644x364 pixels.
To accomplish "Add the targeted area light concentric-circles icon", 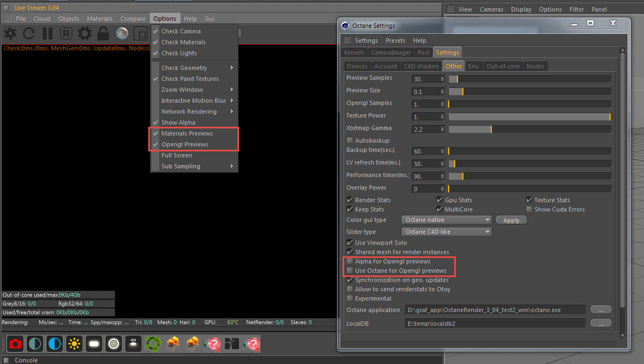I will pos(114,343).
